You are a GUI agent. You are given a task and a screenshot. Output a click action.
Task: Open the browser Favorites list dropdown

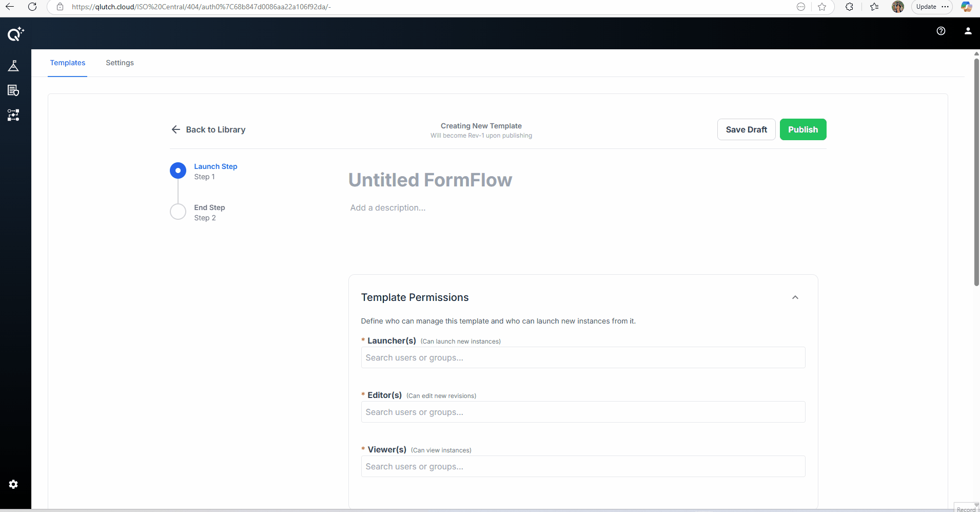pos(874,7)
